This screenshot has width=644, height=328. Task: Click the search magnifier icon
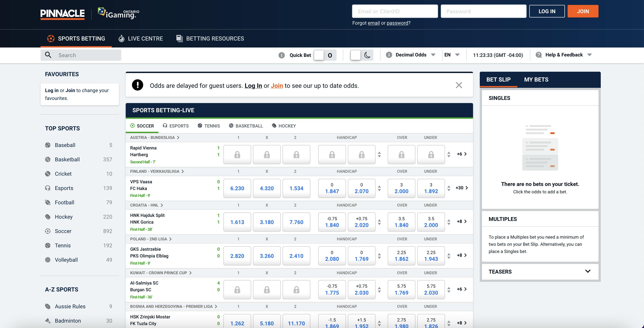[48, 55]
